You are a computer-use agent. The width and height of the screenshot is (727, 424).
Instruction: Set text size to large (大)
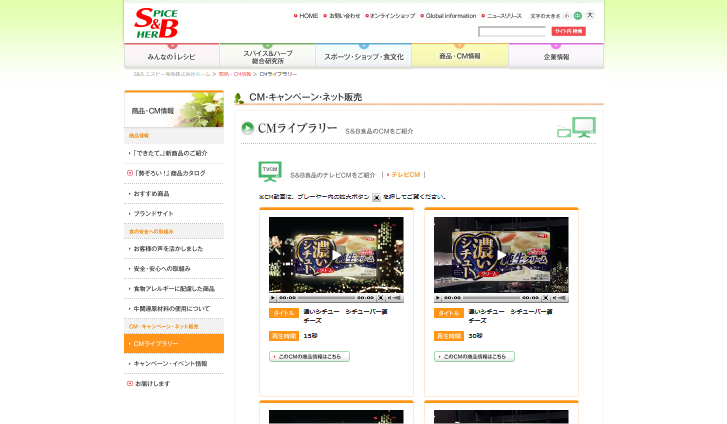[x=590, y=15]
